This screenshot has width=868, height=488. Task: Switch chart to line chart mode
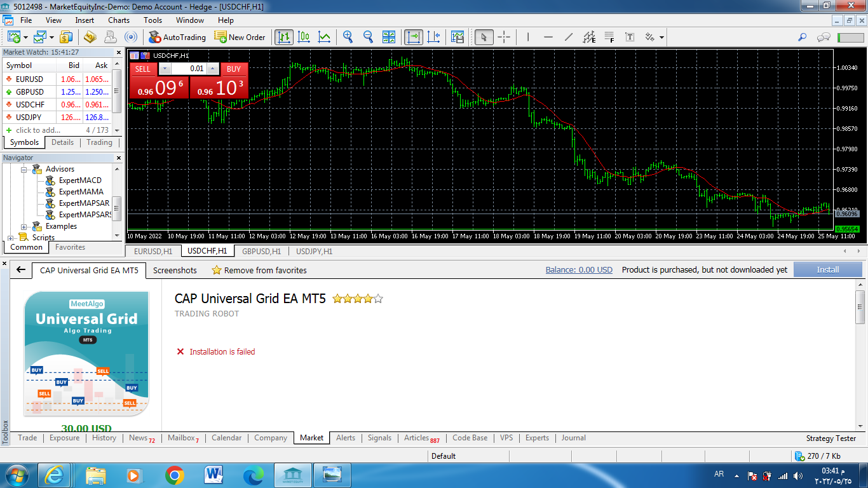(x=324, y=37)
